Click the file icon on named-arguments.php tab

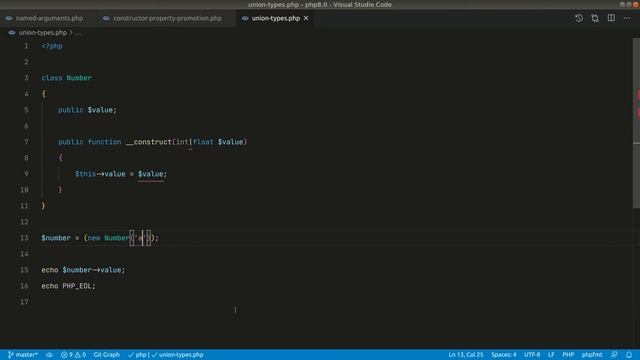[x=9, y=18]
